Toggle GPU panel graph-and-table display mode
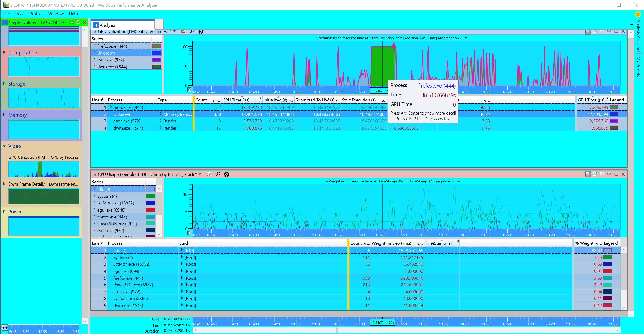The image size is (644, 334). pos(587,31)
